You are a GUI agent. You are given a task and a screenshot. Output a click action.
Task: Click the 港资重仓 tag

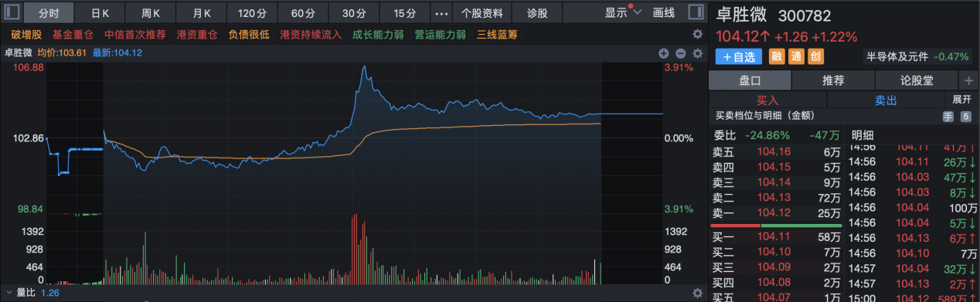pos(197,35)
